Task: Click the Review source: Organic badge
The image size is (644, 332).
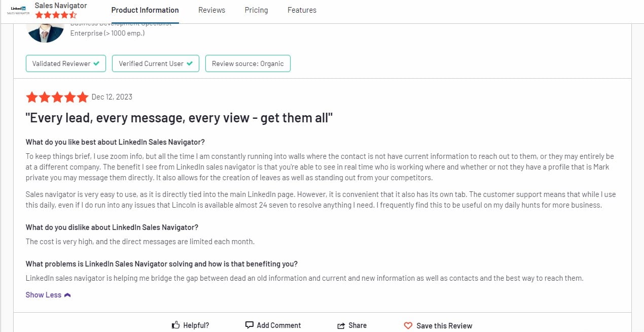Action: pos(248,63)
